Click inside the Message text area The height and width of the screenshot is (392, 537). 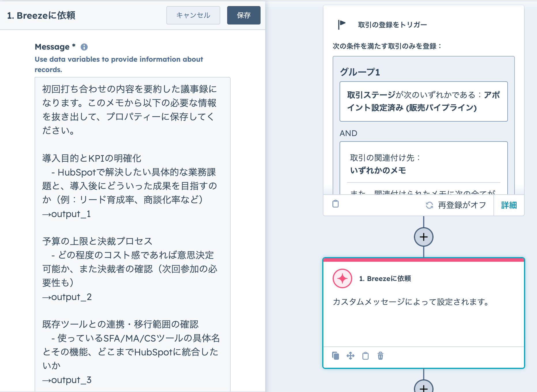pyautogui.click(x=133, y=234)
